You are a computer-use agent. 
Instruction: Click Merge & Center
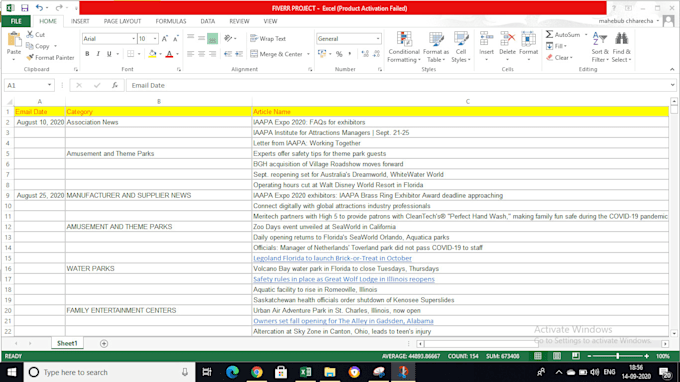coord(277,54)
